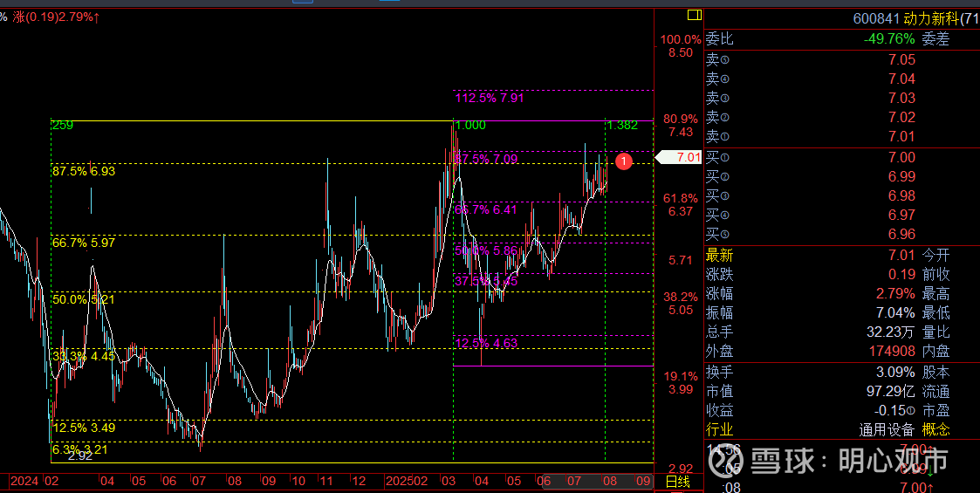Click the yellow panel layout icon
This screenshot has width=980, height=493.
pos(694,14)
